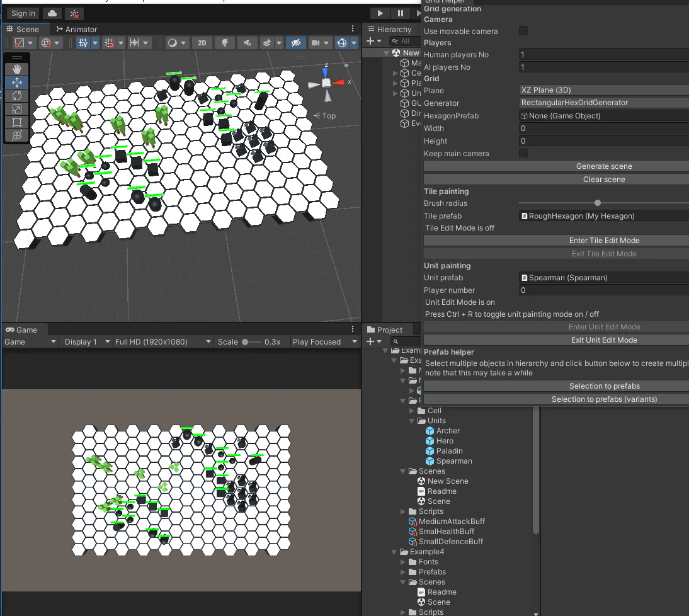The width and height of the screenshot is (689, 616).
Task: Open the Generator RectangularHexGridGenerator dropdown
Action: click(x=604, y=103)
